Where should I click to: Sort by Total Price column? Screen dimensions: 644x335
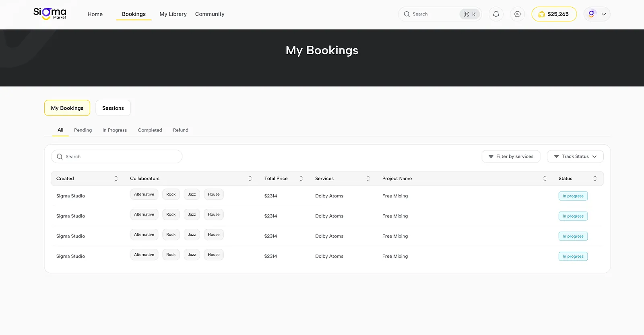[301, 179]
